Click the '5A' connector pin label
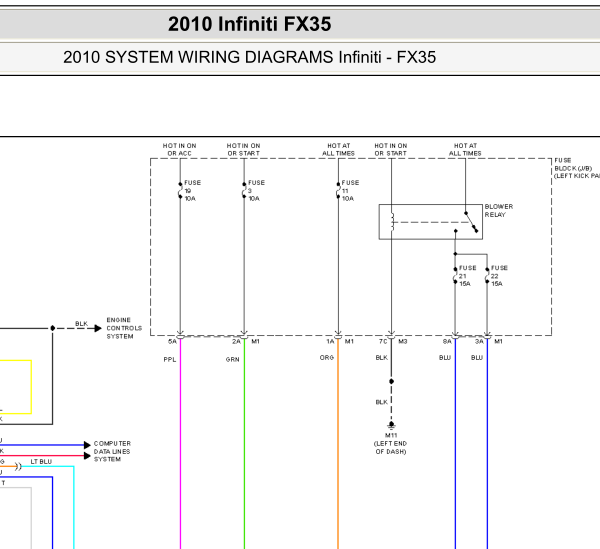This screenshot has width=600, height=549. pyautogui.click(x=173, y=341)
